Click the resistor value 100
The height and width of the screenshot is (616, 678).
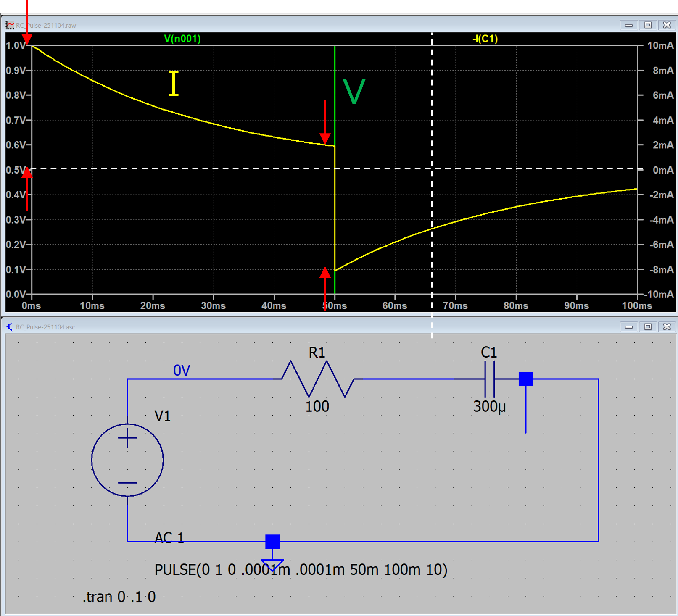(317, 406)
